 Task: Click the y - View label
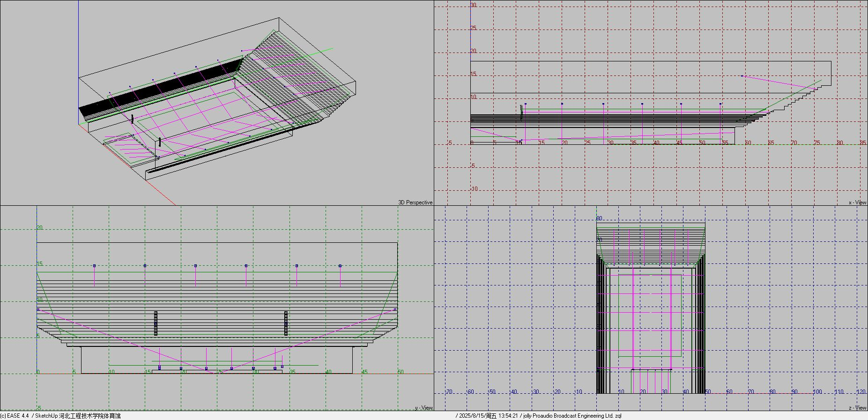423,408
